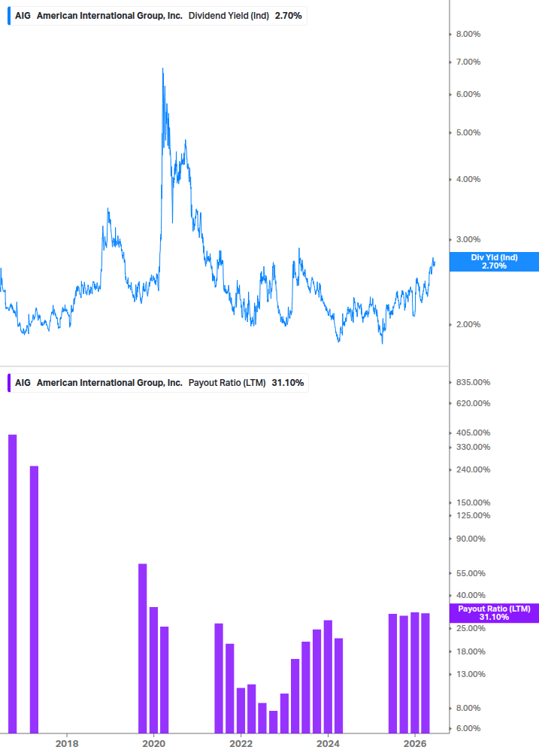Click the AIG Dividend Yield (Ind) legend label

pyautogui.click(x=158, y=16)
